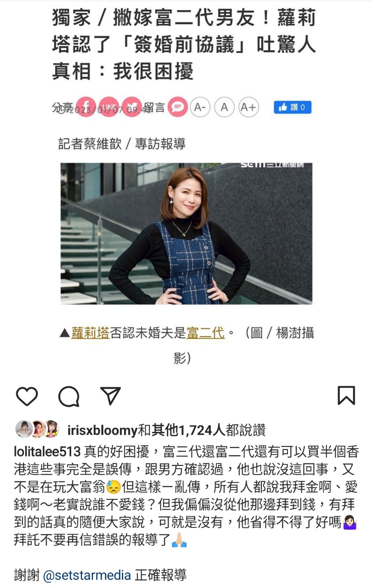This screenshot has height=588, width=373.
Task: Decrease font size with A- button
Action: 200,107
